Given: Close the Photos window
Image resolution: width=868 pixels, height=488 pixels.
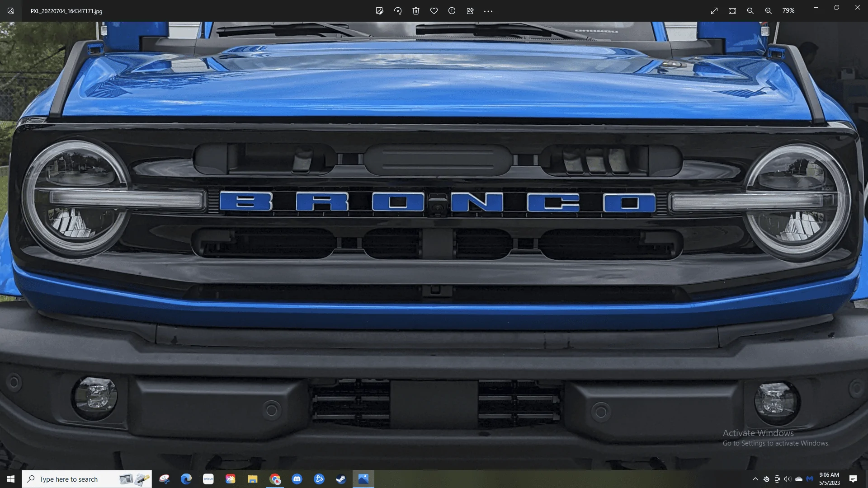Looking at the screenshot, I should tap(858, 8).
